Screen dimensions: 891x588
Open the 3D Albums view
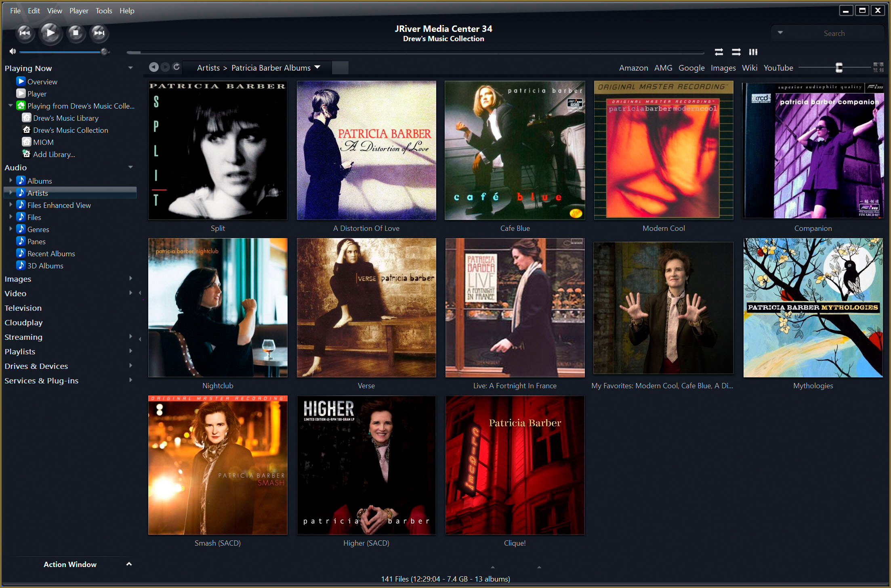pyautogui.click(x=45, y=266)
